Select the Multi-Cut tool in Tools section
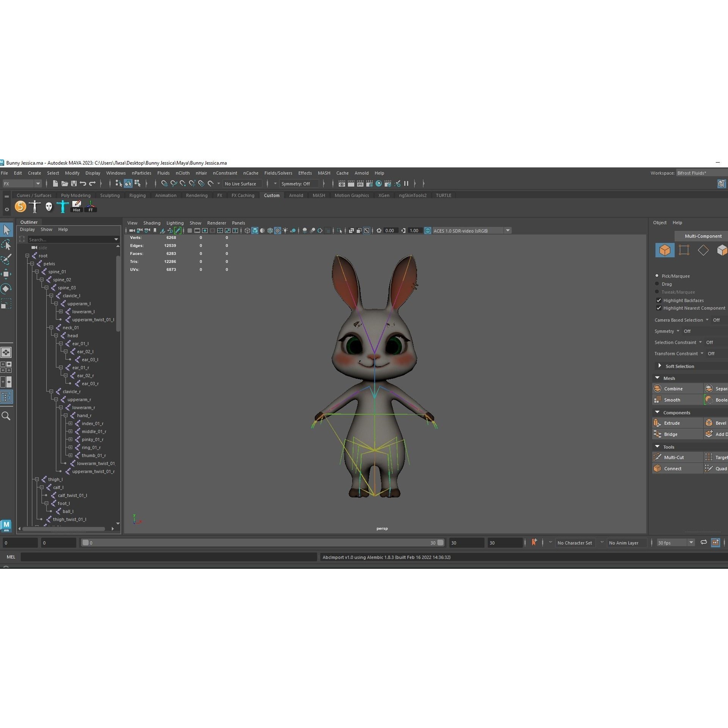728x728 pixels. pos(675,457)
